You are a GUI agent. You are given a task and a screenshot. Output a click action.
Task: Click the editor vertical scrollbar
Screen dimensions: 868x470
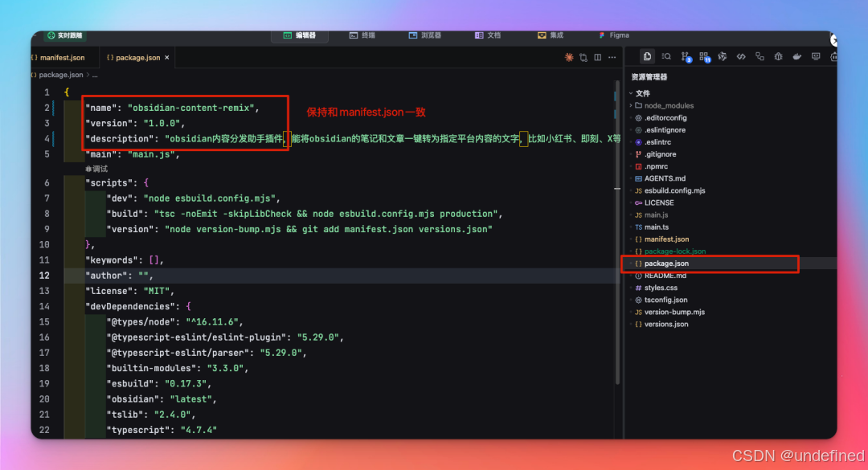tap(617, 232)
